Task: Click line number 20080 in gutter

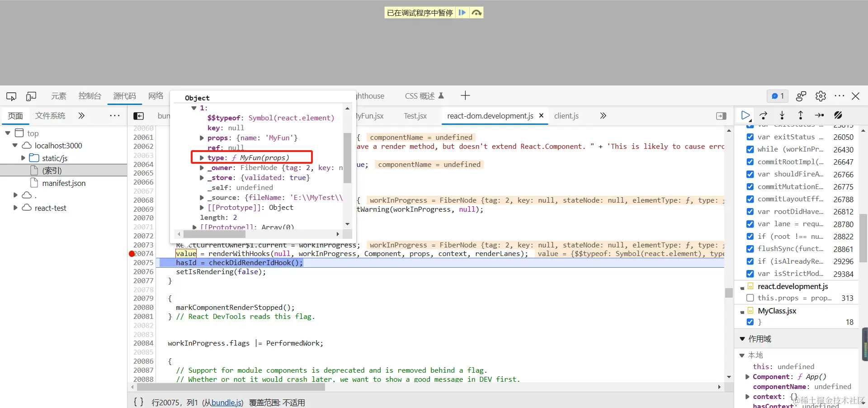Action: click(143, 308)
